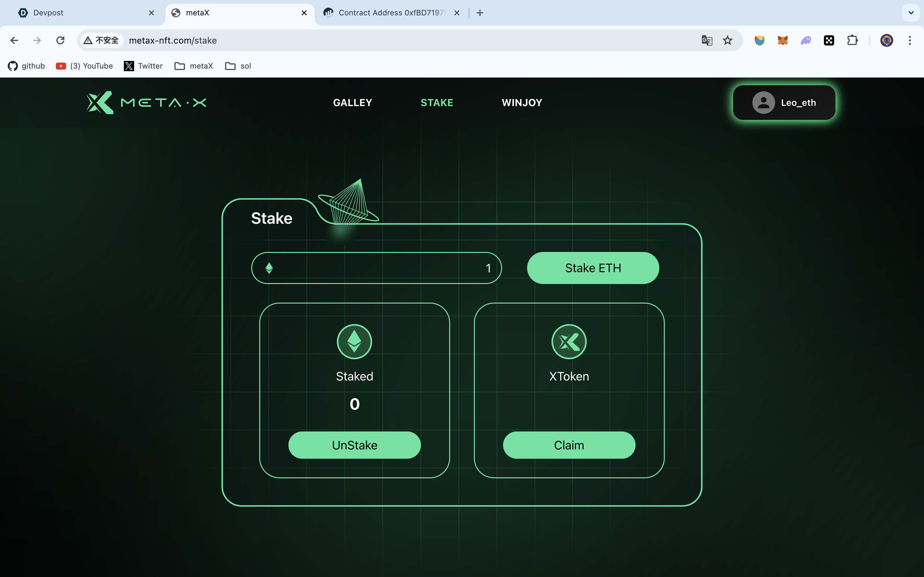Click the purple Phantom extension icon
This screenshot has width=924, height=577.
806,40
